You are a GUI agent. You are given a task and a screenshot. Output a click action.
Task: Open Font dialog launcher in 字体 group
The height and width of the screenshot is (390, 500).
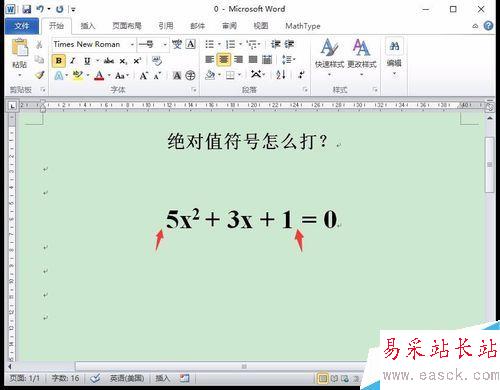coord(194,90)
